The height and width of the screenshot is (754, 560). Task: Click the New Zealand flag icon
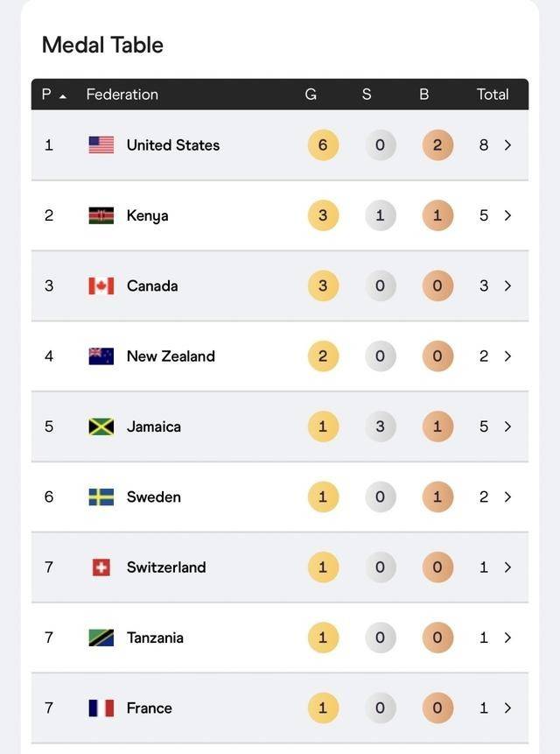tap(101, 356)
